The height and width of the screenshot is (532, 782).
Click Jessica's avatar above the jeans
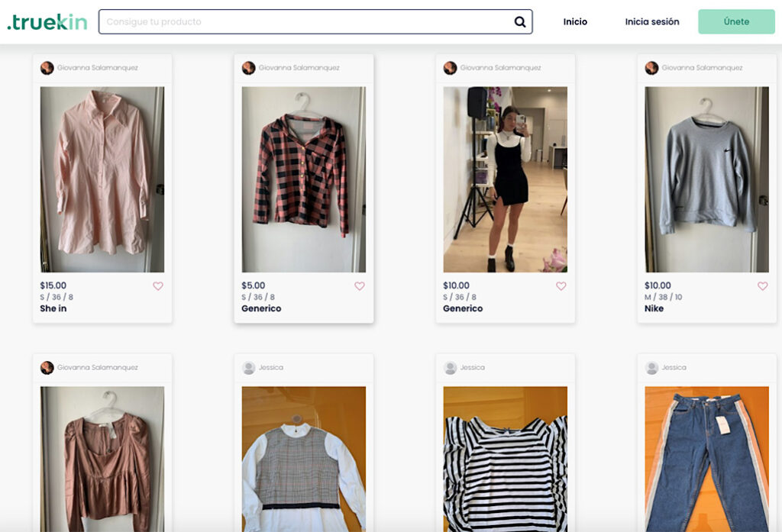pos(651,368)
